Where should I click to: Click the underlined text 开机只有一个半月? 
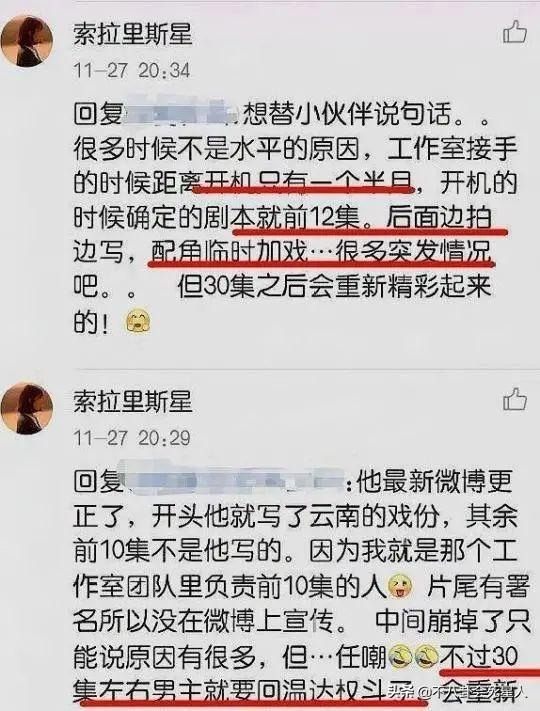(x=308, y=182)
